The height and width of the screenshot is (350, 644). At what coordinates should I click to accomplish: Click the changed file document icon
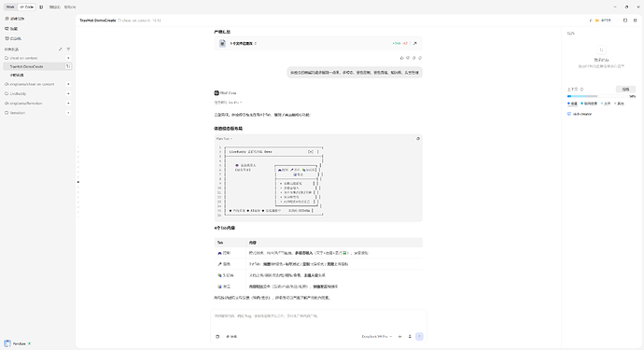tap(222, 43)
